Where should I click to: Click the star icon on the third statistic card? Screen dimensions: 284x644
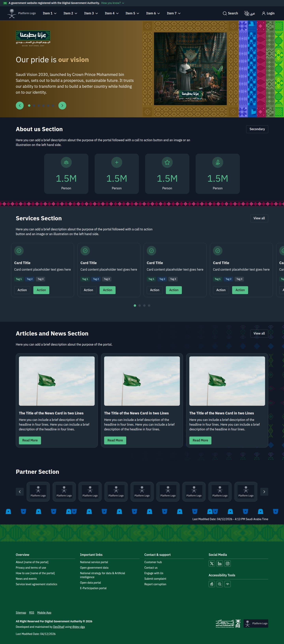[x=167, y=163]
